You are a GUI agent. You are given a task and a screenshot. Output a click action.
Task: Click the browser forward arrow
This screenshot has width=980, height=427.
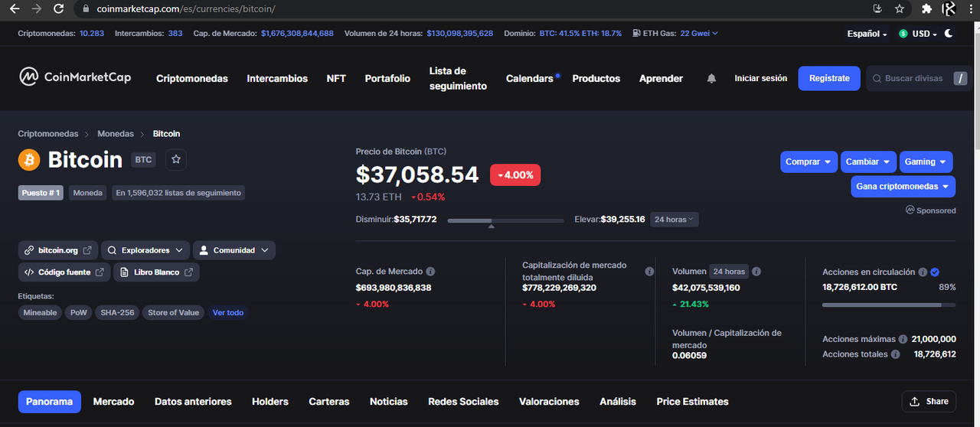37,9
